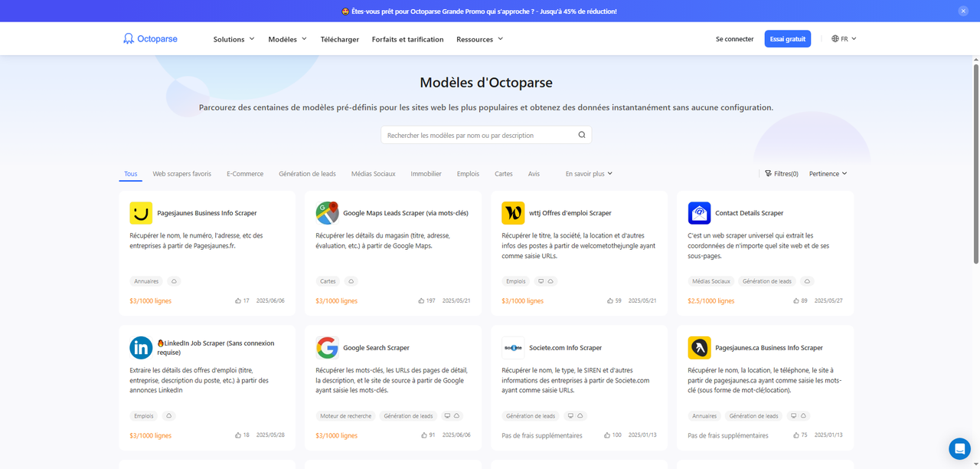Select the Immobilier tab

pos(426,174)
